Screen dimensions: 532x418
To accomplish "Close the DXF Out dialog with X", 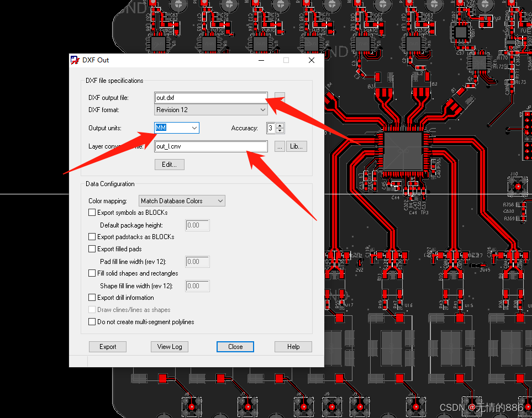I will (312, 60).
